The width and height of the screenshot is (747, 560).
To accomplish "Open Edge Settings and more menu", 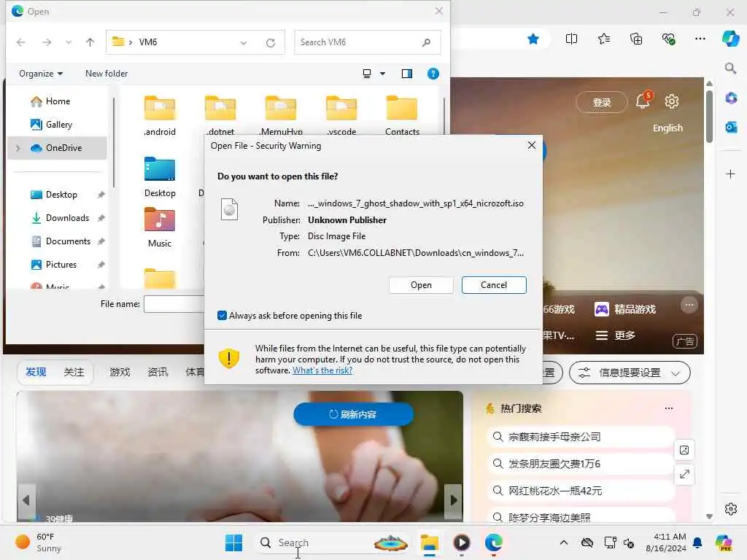I will pos(700,39).
